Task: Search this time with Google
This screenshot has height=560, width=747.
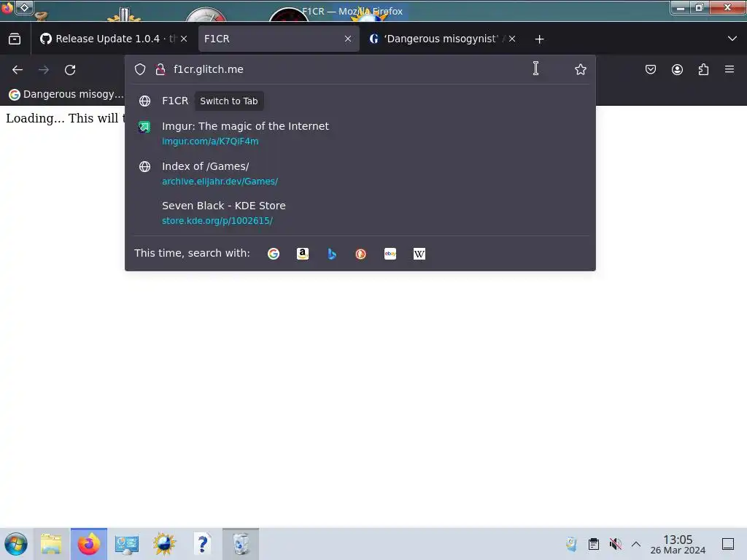Action: coord(274,254)
